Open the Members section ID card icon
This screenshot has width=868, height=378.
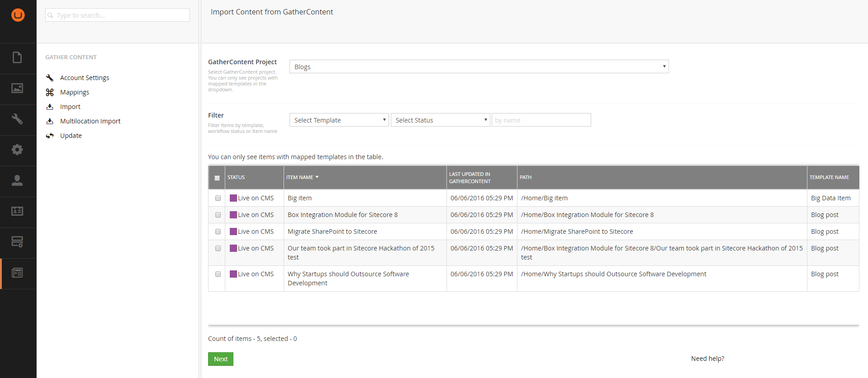pos(17,211)
